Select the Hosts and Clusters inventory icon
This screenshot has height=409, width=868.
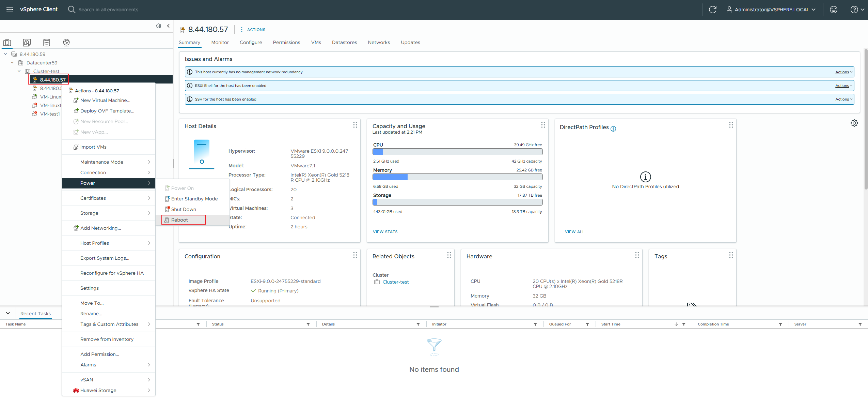click(7, 43)
